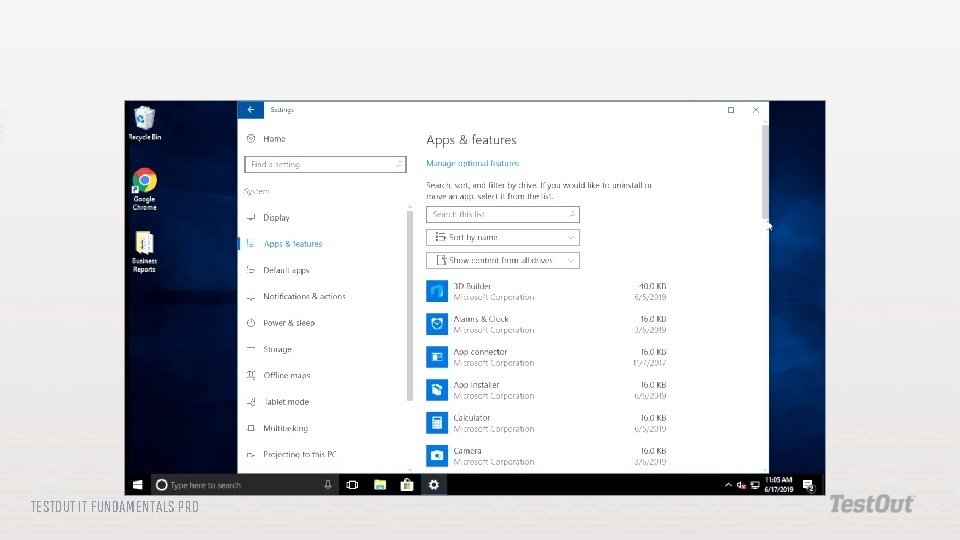Click the network icon in system tray
The height and width of the screenshot is (540, 960).
[x=755, y=486]
